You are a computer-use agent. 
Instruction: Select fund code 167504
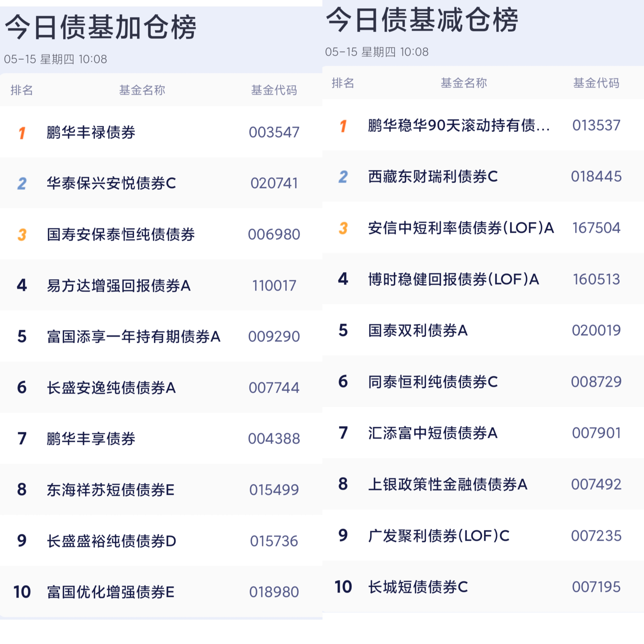pyautogui.click(x=596, y=228)
